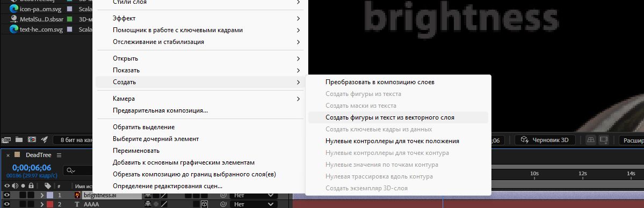The image size is (644, 208).
Task: Close the DeadTree timeline tab
Action: 8,155
